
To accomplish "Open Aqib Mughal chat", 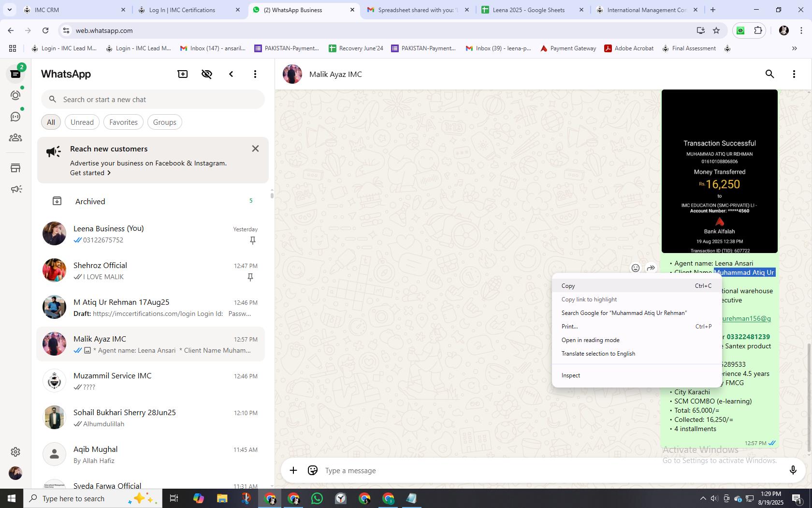I will click(151, 454).
